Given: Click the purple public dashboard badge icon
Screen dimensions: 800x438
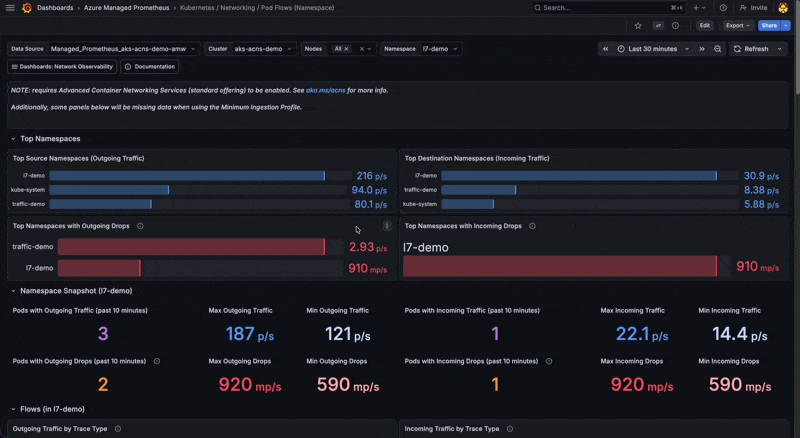Looking at the screenshot, I should 658,26.
